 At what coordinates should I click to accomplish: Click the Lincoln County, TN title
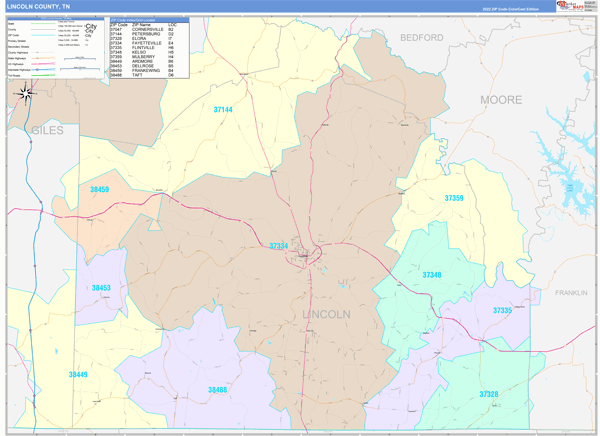point(38,7)
